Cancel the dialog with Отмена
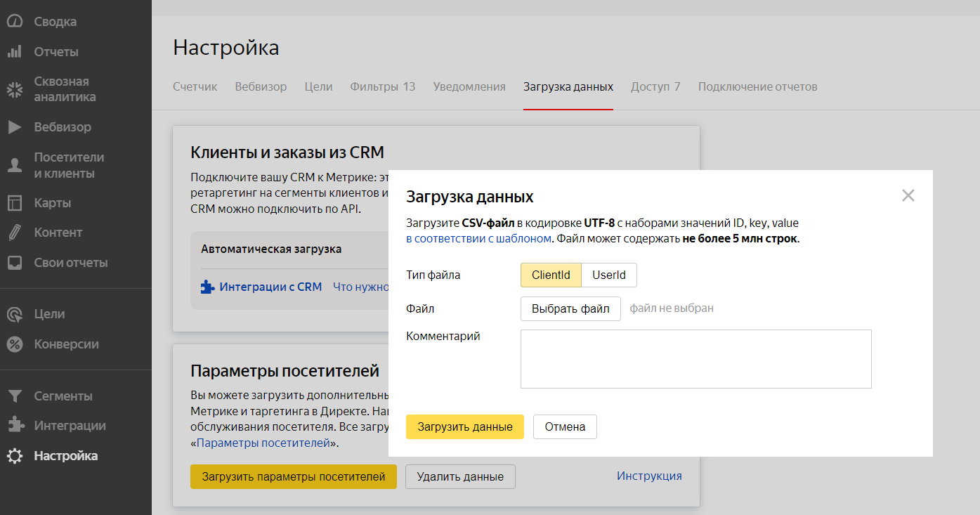Screen dimensions: 980x515 coord(565,427)
